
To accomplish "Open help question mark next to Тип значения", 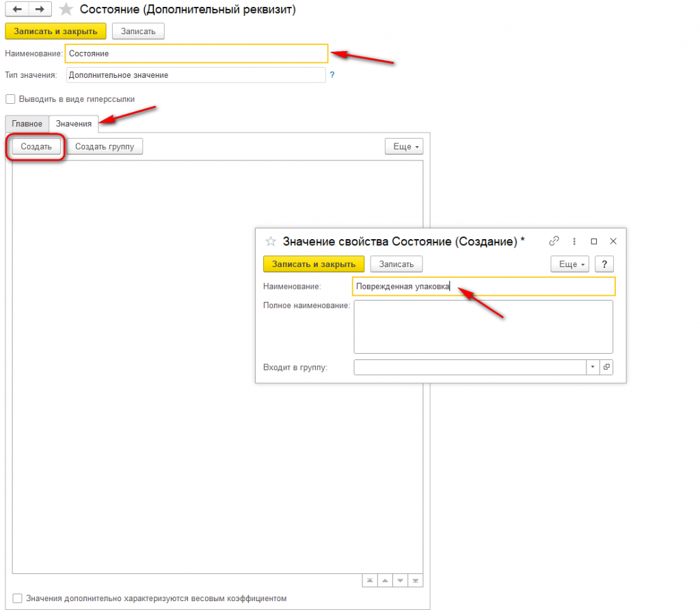I will tap(332, 75).
